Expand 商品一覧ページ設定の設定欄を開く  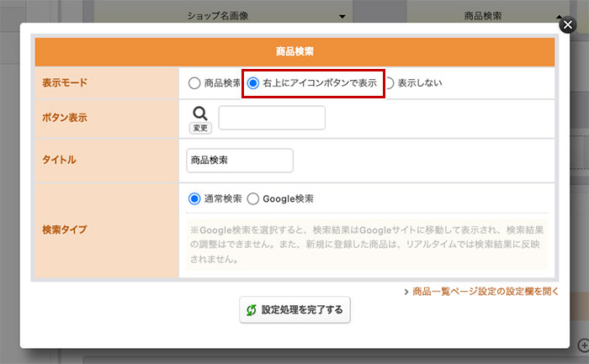480,292
